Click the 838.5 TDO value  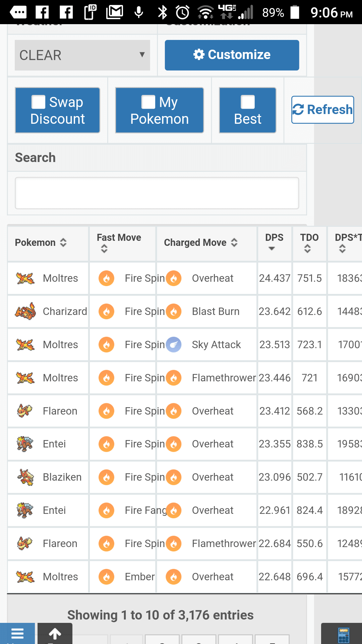(x=309, y=444)
